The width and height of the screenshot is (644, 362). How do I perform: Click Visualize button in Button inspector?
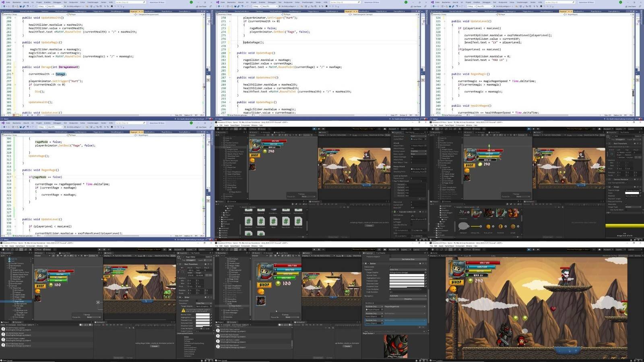[408, 299]
